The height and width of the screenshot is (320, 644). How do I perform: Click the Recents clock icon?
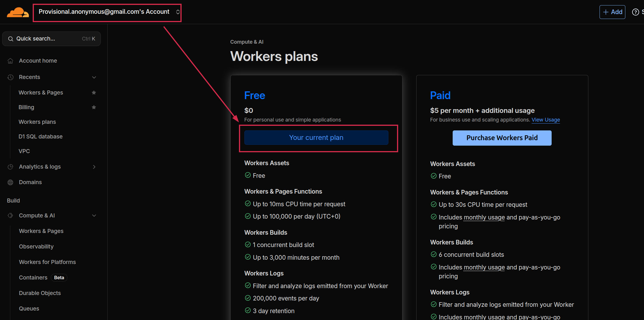pyautogui.click(x=10, y=77)
